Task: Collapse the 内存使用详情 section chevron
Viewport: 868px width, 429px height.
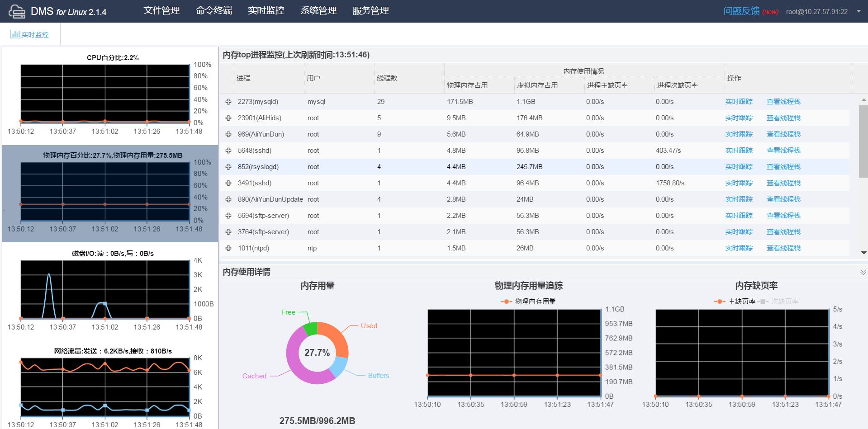Action: (x=863, y=272)
